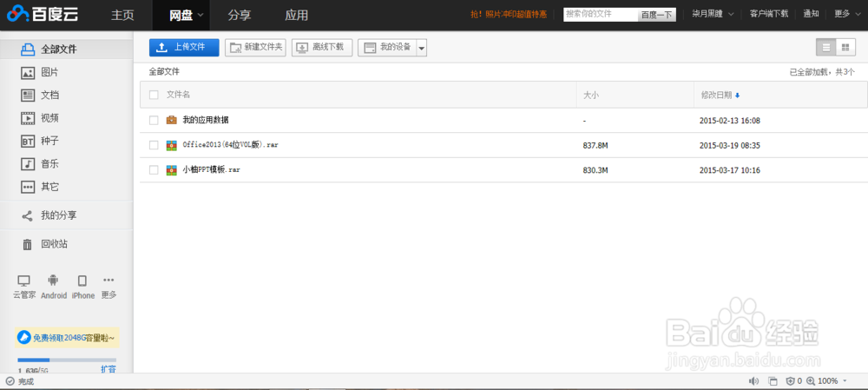Image resolution: width=868 pixels, height=390 pixels.
Task: Sort by the 大小 size column header
Action: point(591,96)
